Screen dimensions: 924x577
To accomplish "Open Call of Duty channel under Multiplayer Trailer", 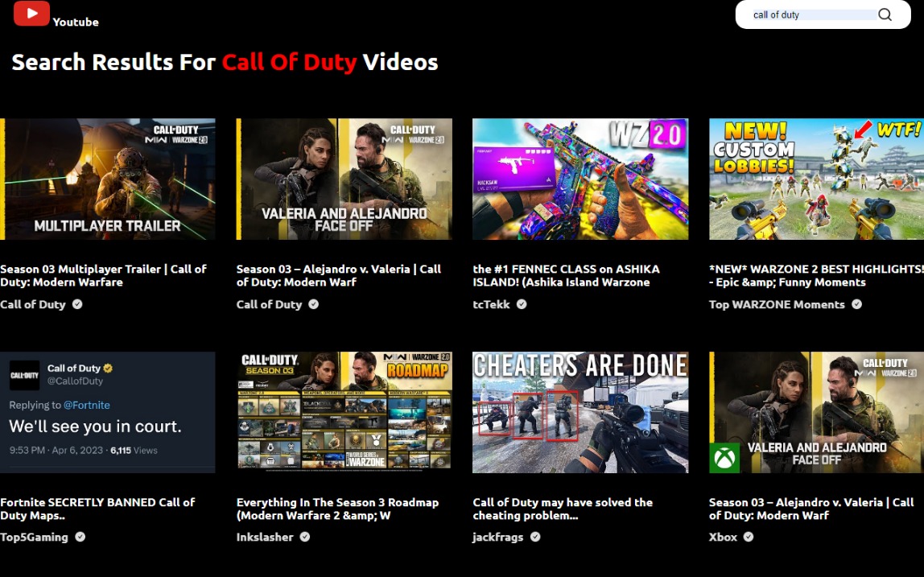I will pos(33,305).
